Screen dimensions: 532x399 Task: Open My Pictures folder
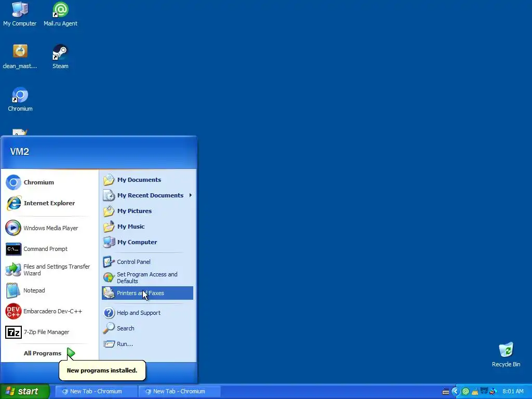pos(147,211)
